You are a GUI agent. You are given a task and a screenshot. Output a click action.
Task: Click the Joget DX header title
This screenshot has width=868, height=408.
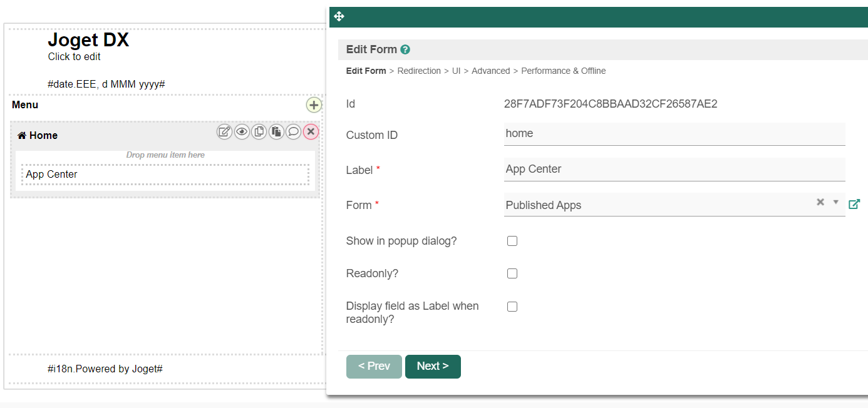[88, 40]
